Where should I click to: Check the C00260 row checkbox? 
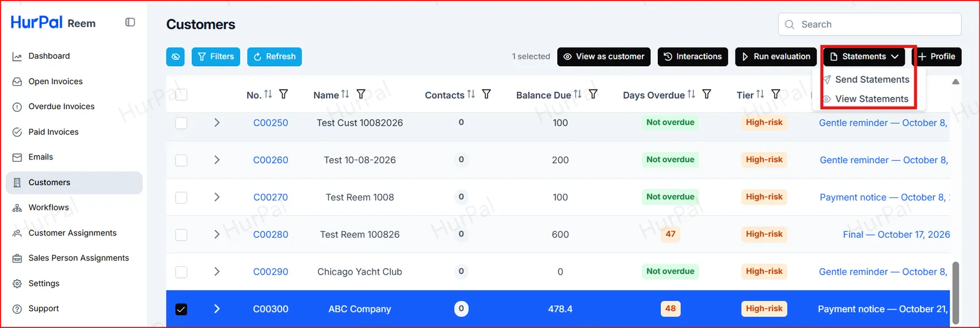(181, 160)
